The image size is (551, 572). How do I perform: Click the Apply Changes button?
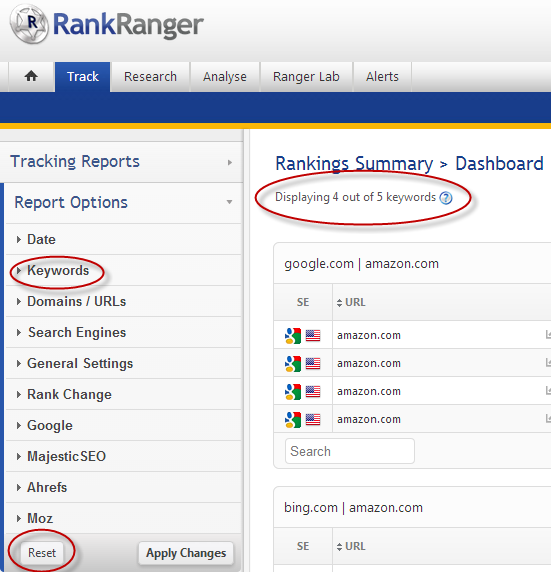click(186, 553)
